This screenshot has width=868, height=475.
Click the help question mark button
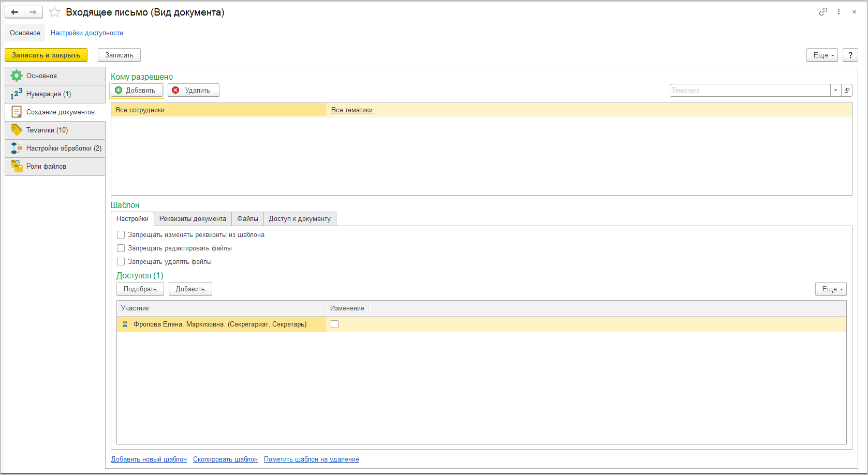(850, 55)
